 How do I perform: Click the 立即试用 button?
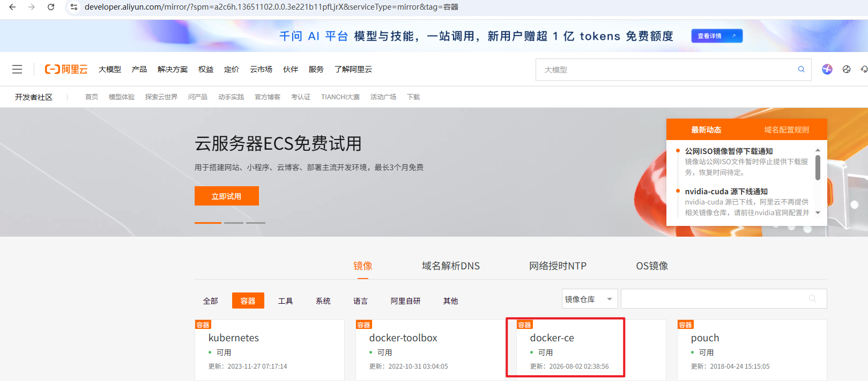pyautogui.click(x=227, y=196)
